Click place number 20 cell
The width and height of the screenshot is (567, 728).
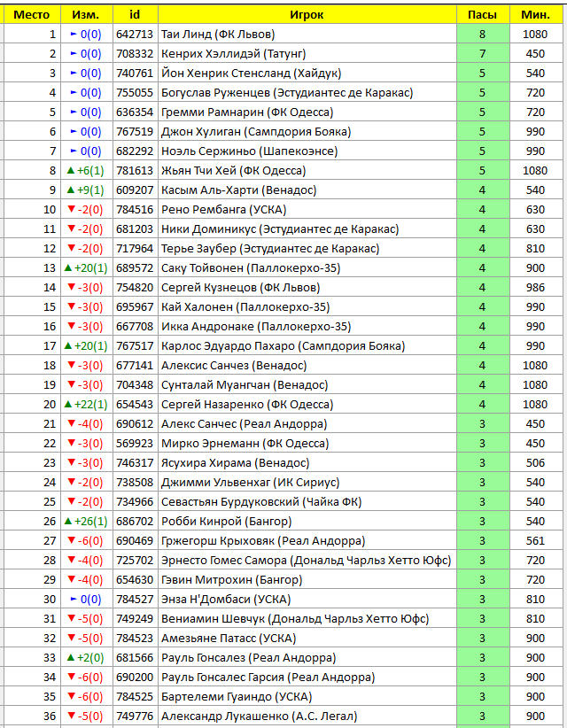[x=33, y=405]
